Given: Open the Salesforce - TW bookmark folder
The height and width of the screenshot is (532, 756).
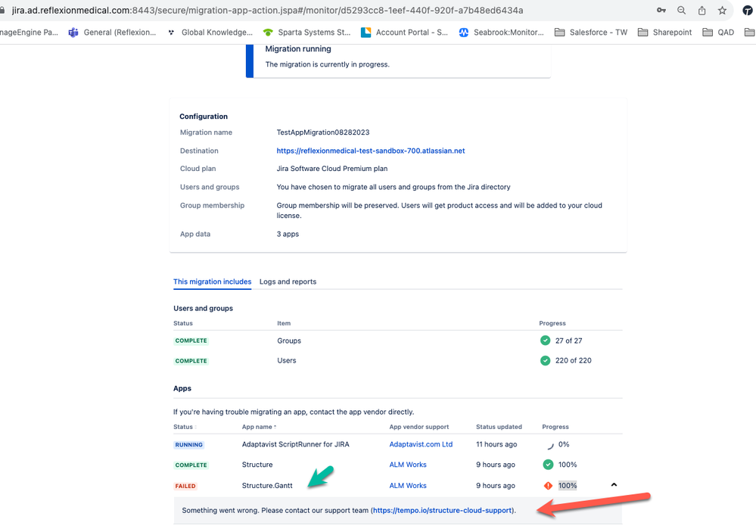Looking at the screenshot, I should (591, 33).
